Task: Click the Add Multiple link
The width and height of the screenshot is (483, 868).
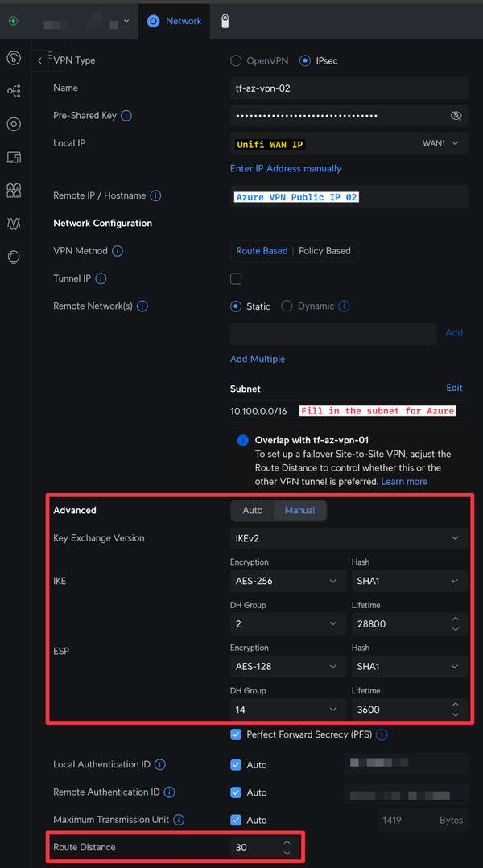Action: tap(258, 358)
